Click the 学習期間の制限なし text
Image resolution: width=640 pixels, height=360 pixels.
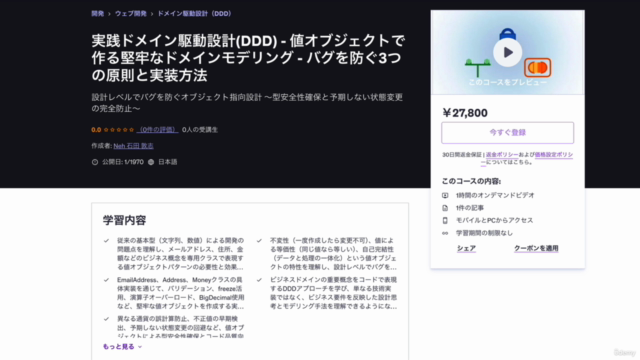484,233
